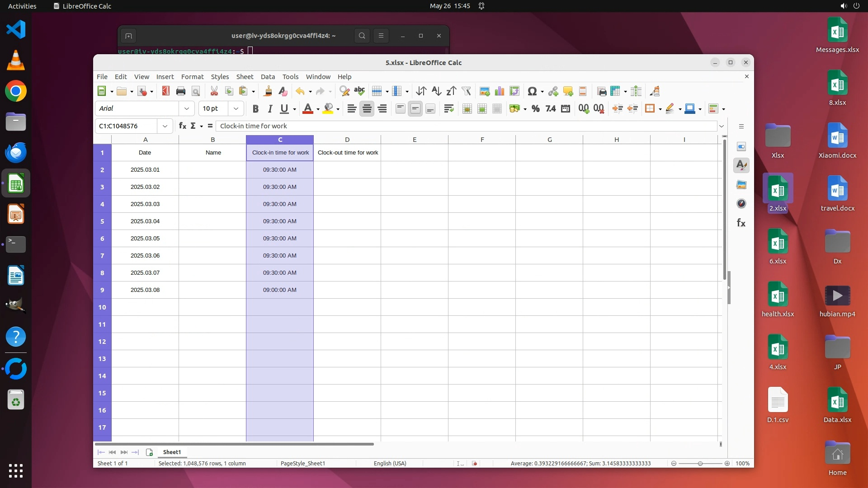This screenshot has height=488, width=868.
Task: Click the Merge and Center Cells icon
Action: click(x=467, y=108)
